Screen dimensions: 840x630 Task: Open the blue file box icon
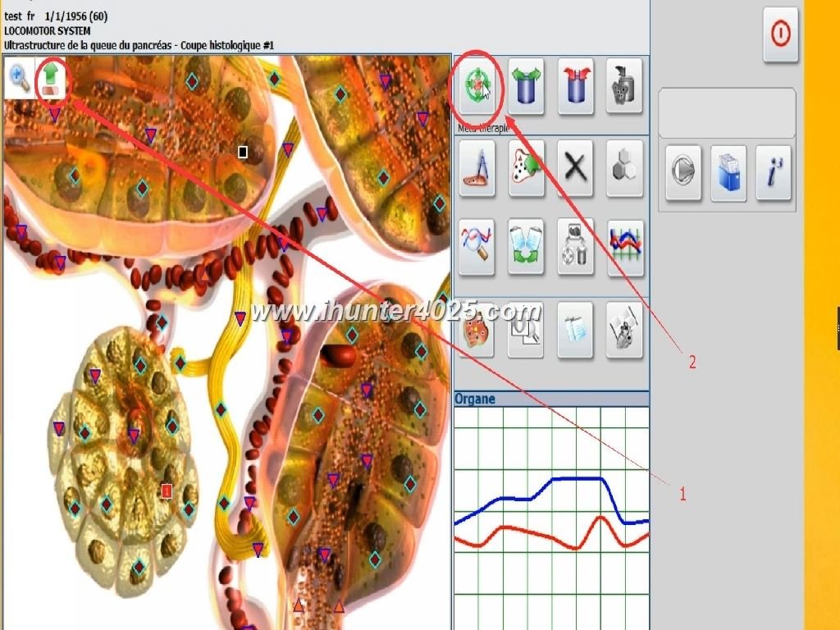click(x=728, y=173)
